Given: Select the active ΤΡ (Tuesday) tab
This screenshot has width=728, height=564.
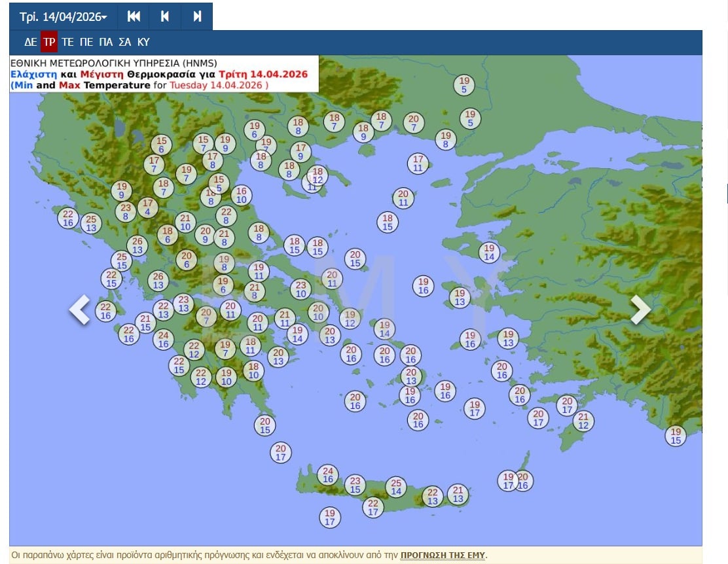Looking at the screenshot, I should pos(49,42).
